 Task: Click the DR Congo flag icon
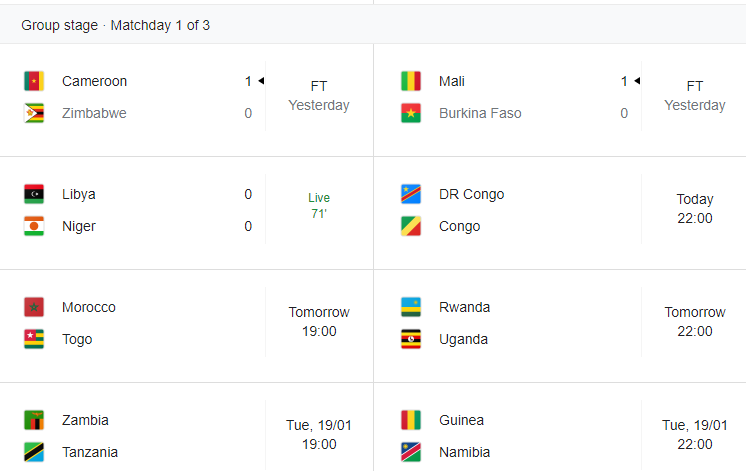point(411,194)
